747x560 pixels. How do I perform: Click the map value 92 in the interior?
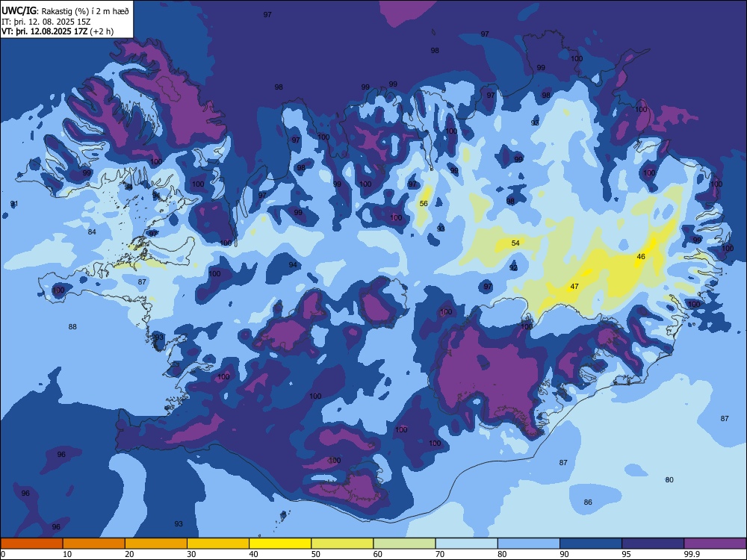pyautogui.click(x=513, y=268)
